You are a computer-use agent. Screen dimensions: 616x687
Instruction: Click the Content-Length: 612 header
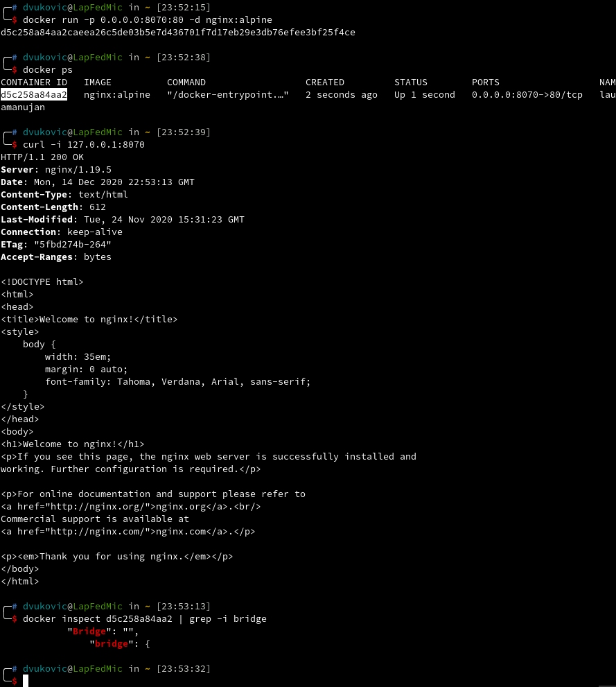(x=53, y=207)
